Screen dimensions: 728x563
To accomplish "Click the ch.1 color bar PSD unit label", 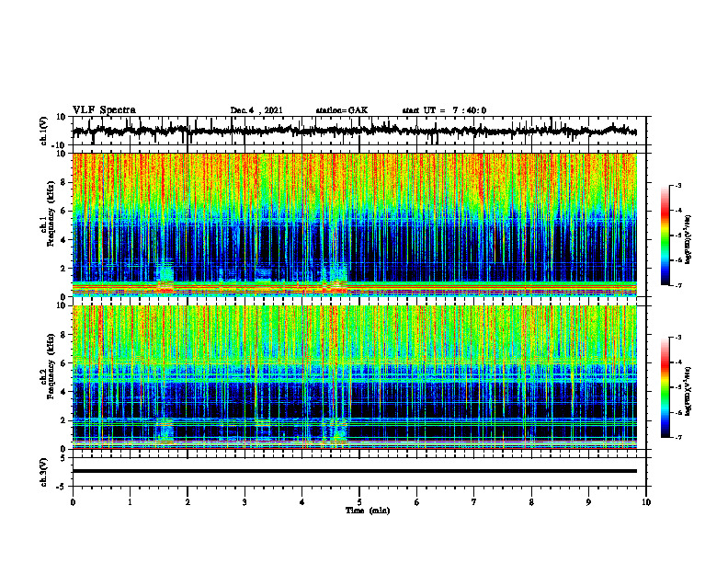I will pyautogui.click(x=688, y=240).
